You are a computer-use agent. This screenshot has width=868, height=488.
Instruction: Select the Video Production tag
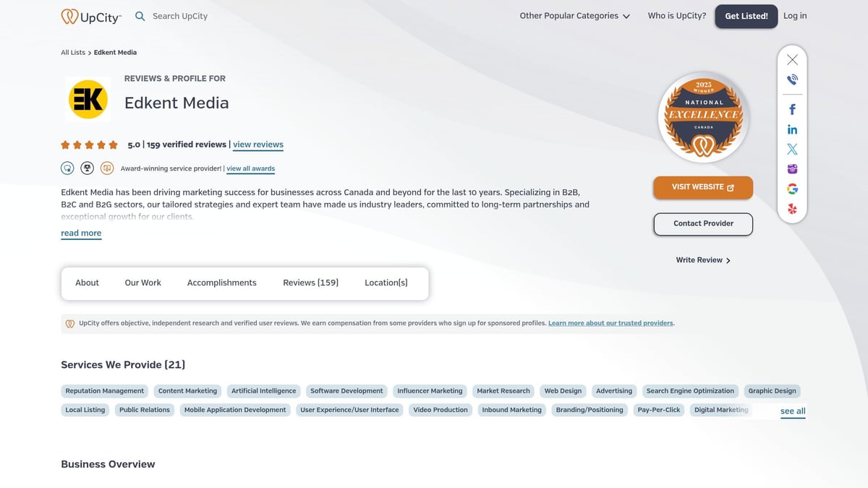[441, 410]
